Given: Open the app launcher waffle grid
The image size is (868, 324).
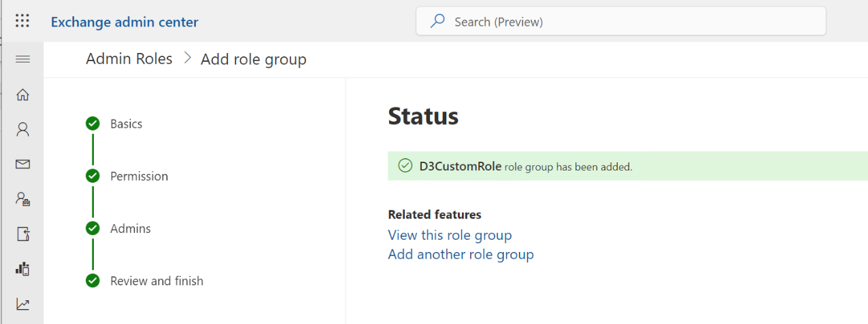Looking at the screenshot, I should [x=22, y=21].
